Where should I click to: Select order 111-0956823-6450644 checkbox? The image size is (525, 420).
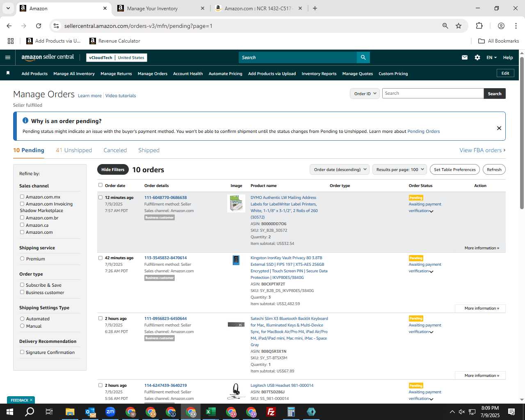tap(100, 318)
